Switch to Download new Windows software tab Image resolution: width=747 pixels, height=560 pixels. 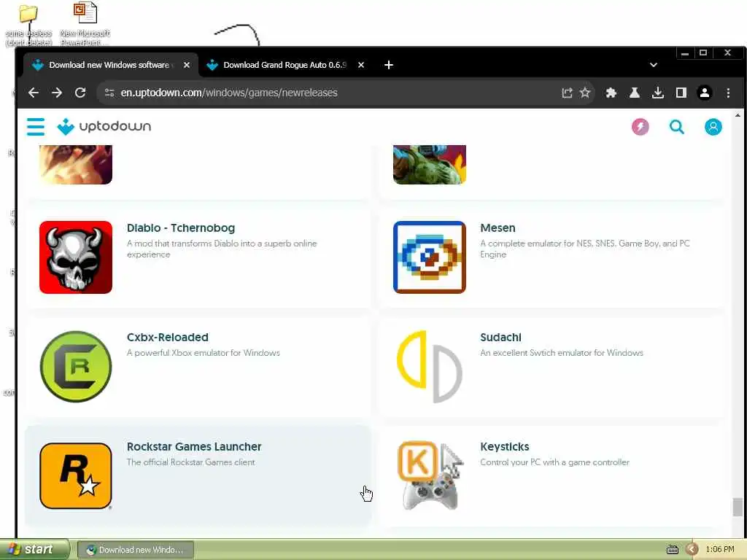[x=111, y=65]
